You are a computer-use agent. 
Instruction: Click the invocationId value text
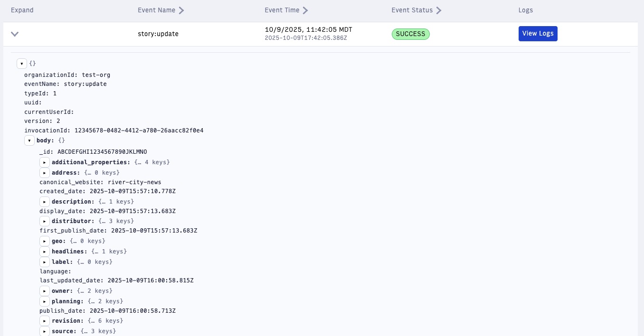tap(139, 131)
